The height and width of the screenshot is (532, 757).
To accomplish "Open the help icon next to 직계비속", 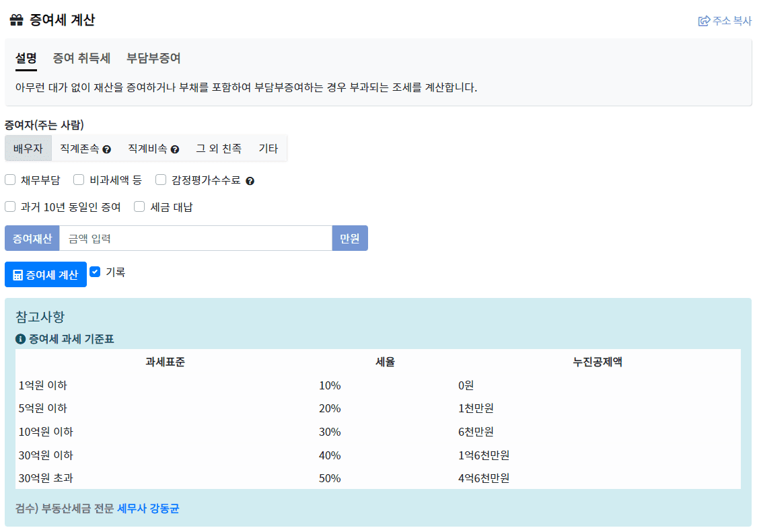I will 175,150.
